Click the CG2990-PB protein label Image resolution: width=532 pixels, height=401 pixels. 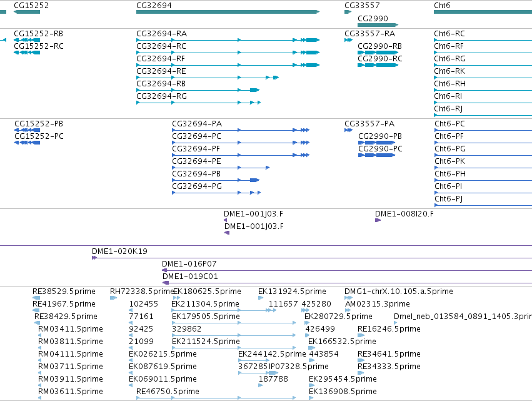(380, 136)
